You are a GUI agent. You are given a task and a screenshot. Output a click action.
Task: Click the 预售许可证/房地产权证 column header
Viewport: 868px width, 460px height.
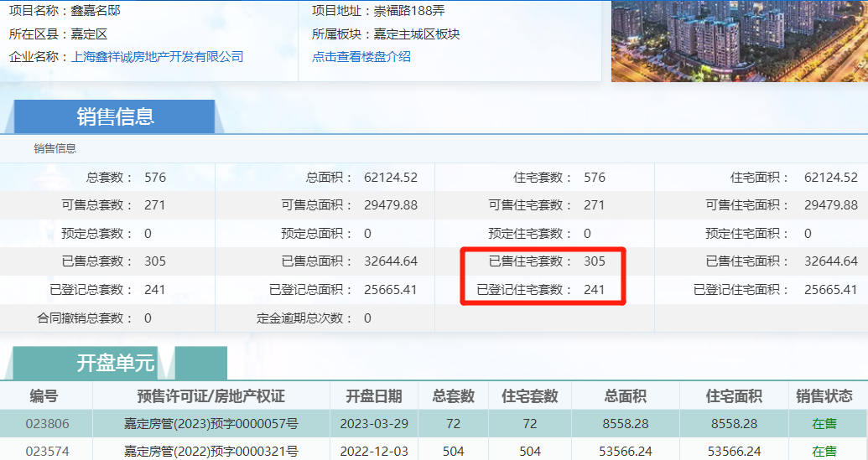pos(211,395)
